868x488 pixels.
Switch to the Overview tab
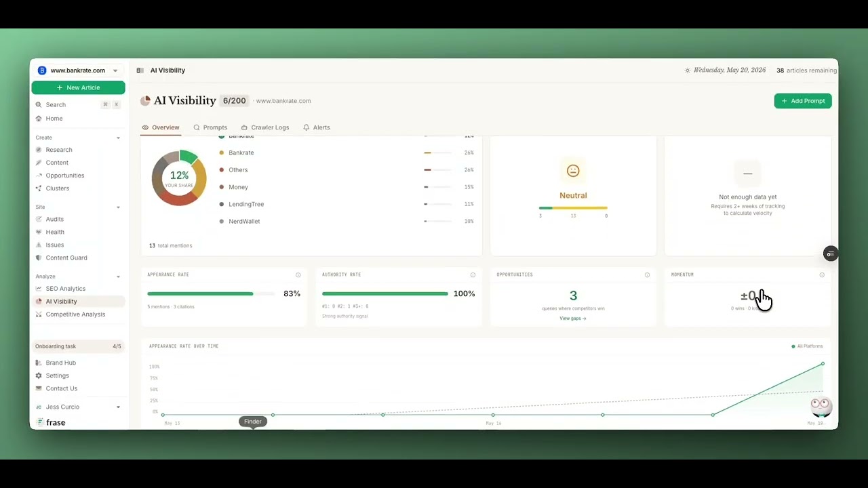coord(161,127)
